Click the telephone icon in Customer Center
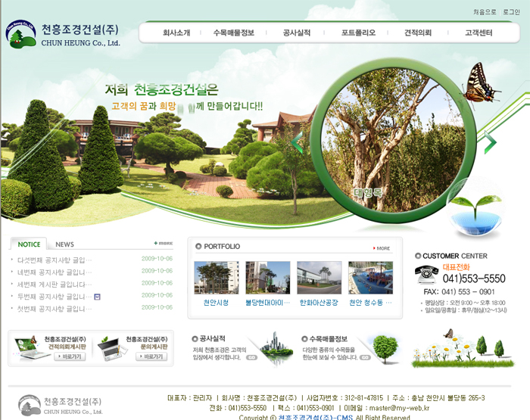 (426, 274)
